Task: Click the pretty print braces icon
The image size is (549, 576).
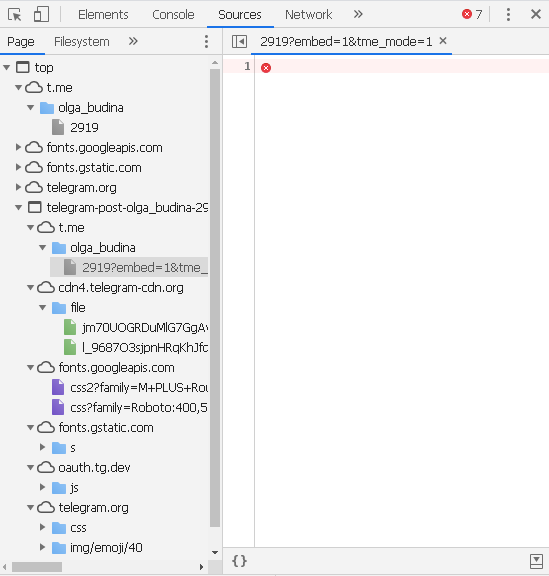Action: [x=239, y=561]
